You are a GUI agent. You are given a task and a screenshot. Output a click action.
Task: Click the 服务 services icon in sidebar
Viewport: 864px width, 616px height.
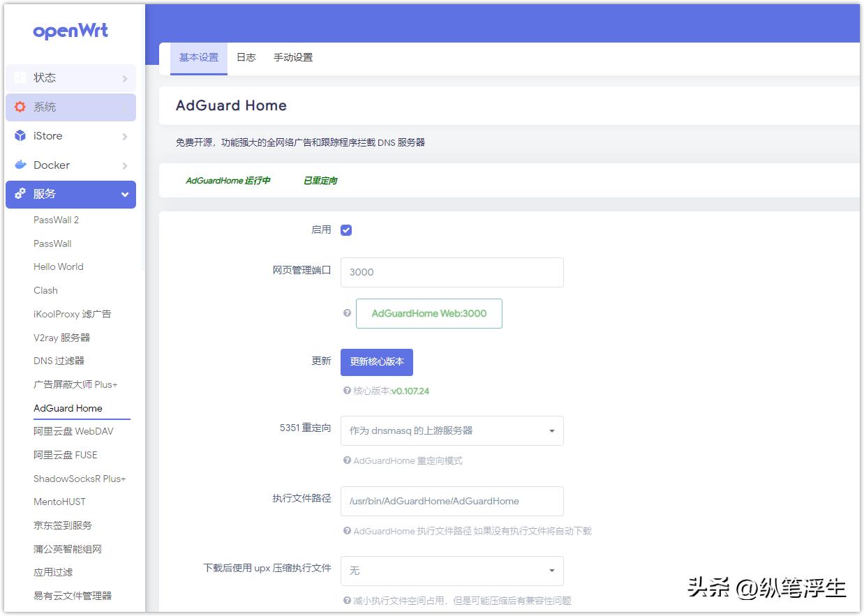point(20,194)
